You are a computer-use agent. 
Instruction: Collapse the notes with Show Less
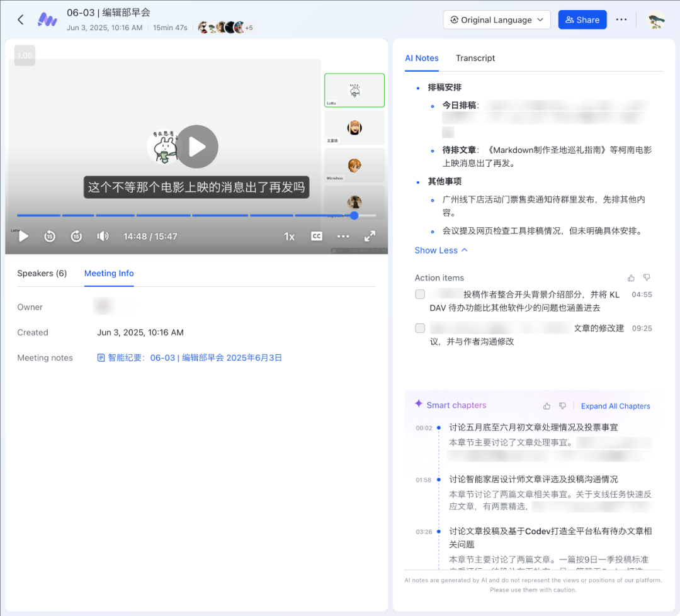tap(441, 250)
